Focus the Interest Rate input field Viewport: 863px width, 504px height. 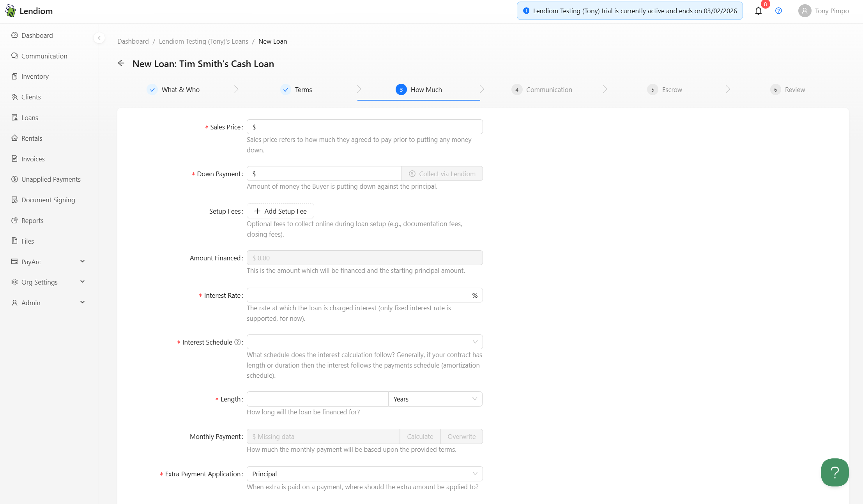(x=364, y=295)
